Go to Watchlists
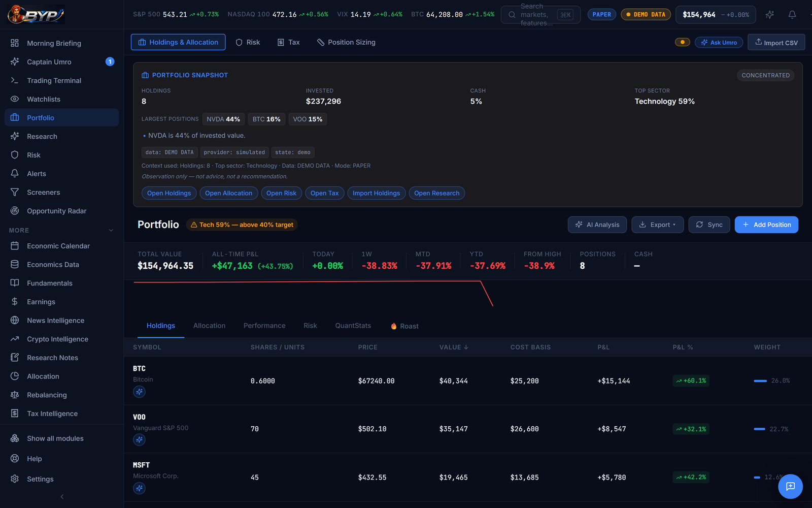Viewport: 812px width, 508px height. (x=61, y=99)
